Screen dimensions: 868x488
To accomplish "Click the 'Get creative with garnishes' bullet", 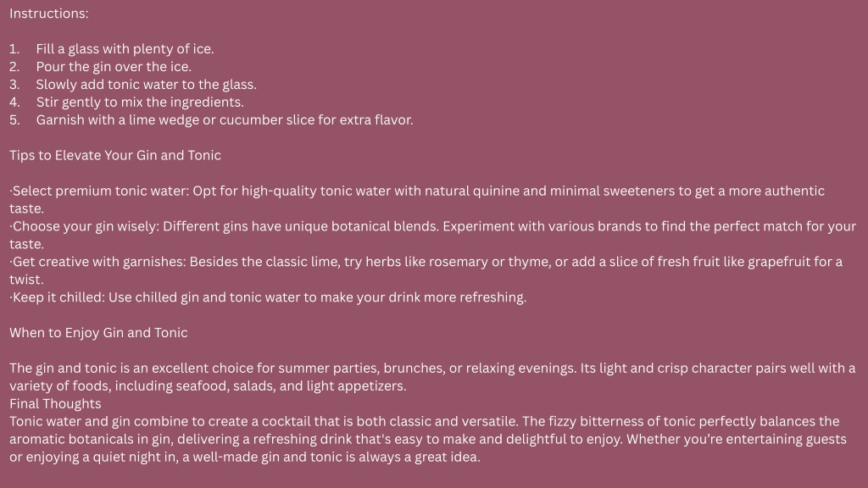I will pos(426,270).
